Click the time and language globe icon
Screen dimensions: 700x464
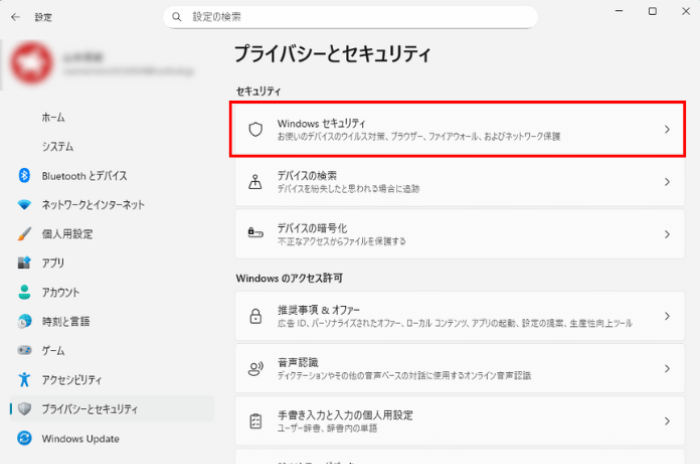point(24,321)
